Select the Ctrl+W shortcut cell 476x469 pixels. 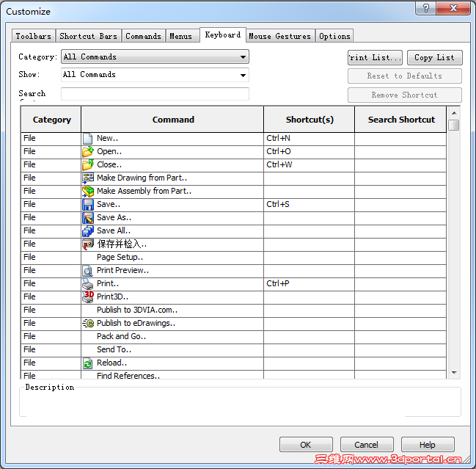pyautogui.click(x=310, y=164)
